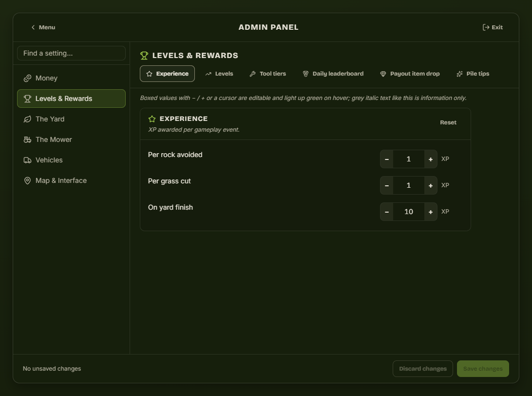Switch to the Levels tab

click(x=219, y=74)
